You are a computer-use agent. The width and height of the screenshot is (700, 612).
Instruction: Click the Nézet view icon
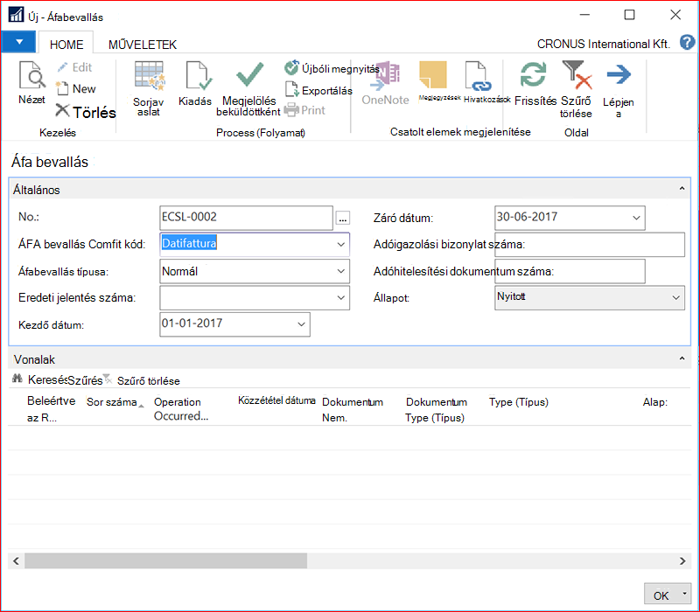pos(31,74)
